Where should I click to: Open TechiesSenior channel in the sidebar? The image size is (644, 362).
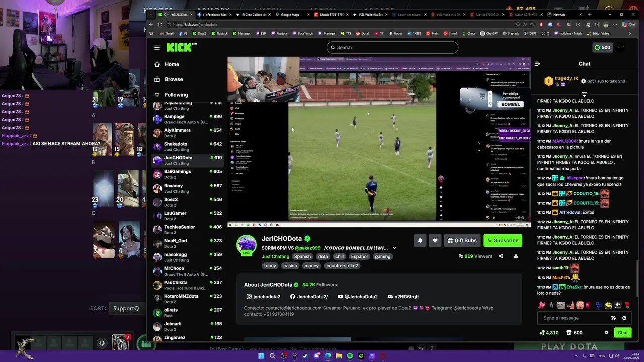188,230
